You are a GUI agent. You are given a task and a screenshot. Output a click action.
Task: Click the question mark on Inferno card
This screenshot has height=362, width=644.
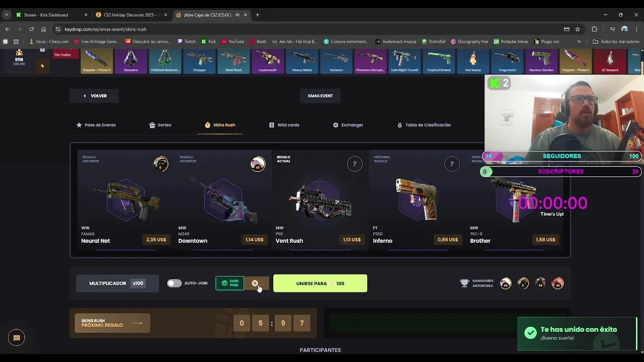[x=452, y=164]
